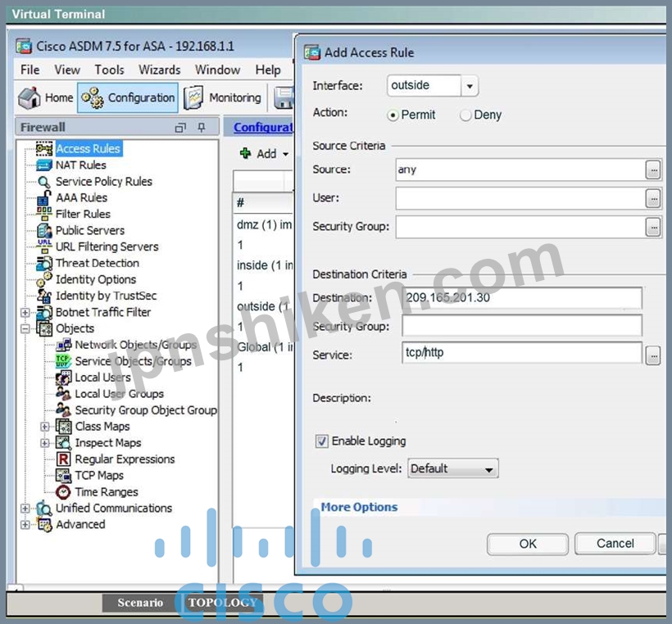The image size is (672, 624).
Task: Open the Access Rules tree icon
Action: pos(44,148)
